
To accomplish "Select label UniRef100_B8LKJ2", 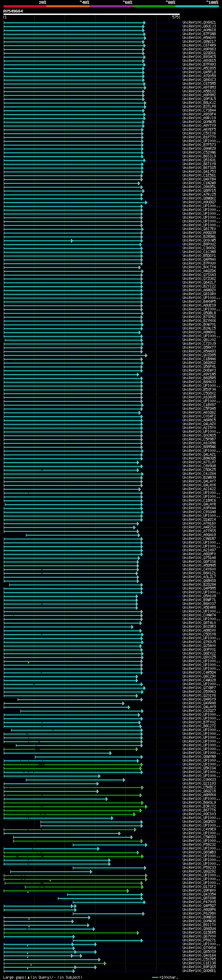I will click(199, 103).
